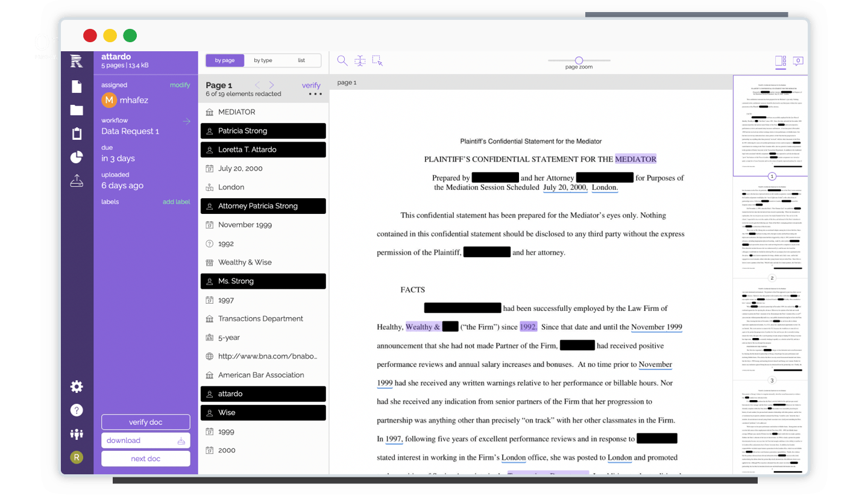Select the 1999 list element
This screenshot has width=868, height=496.
[x=263, y=432]
